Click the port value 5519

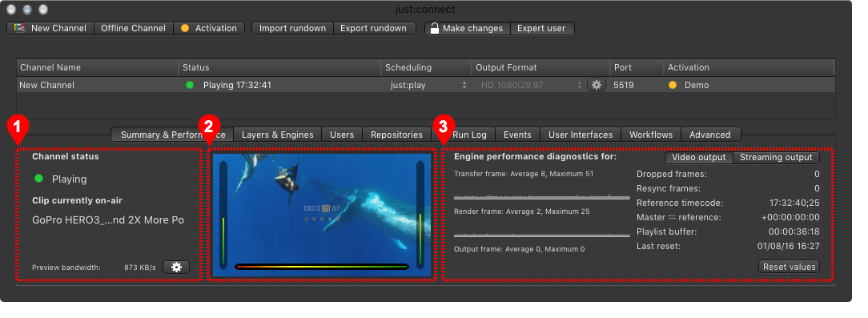[624, 86]
